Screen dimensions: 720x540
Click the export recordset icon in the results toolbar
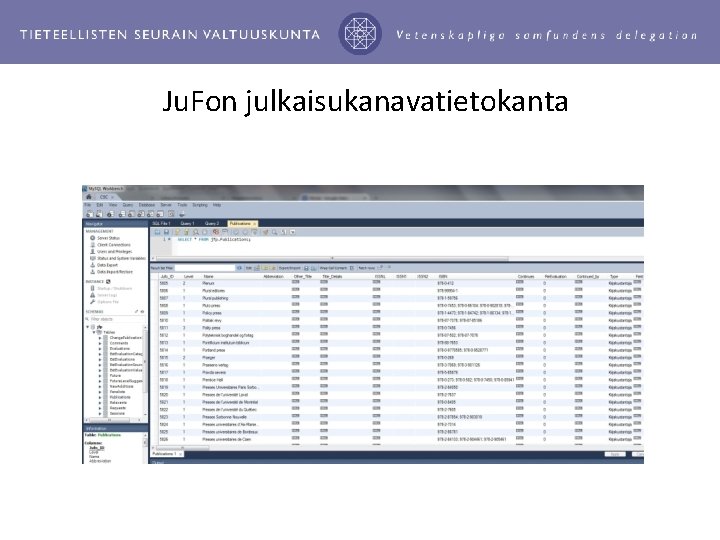(306, 268)
